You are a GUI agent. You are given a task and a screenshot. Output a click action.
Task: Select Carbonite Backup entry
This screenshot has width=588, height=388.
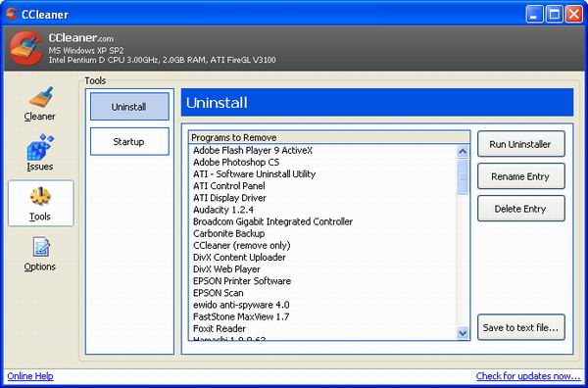228,233
